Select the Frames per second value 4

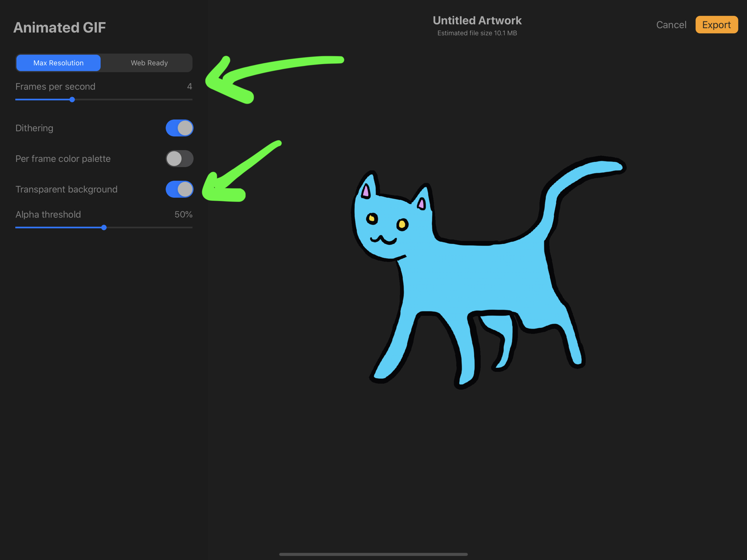pyautogui.click(x=190, y=86)
